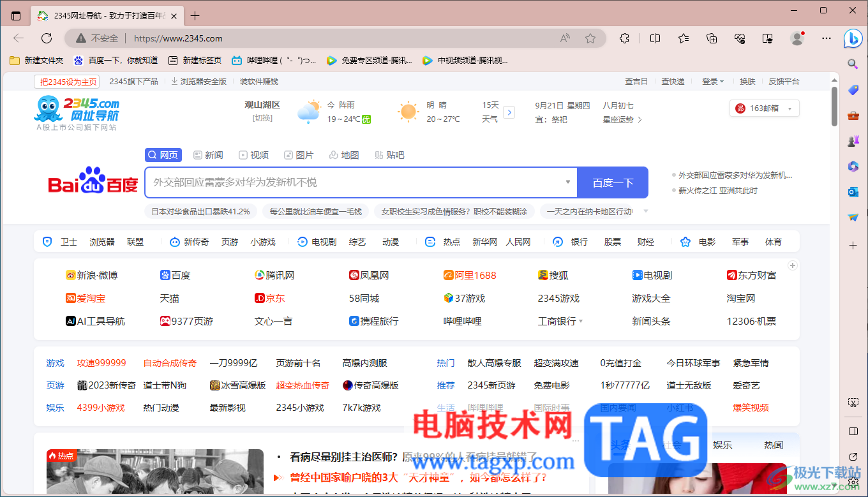868x497 pixels.
Task: Open the 换肤 skin option
Action: click(747, 82)
